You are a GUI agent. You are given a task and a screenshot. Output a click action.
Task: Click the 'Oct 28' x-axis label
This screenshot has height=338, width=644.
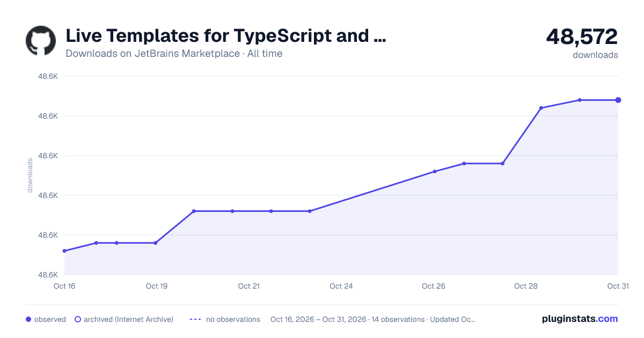526,286
